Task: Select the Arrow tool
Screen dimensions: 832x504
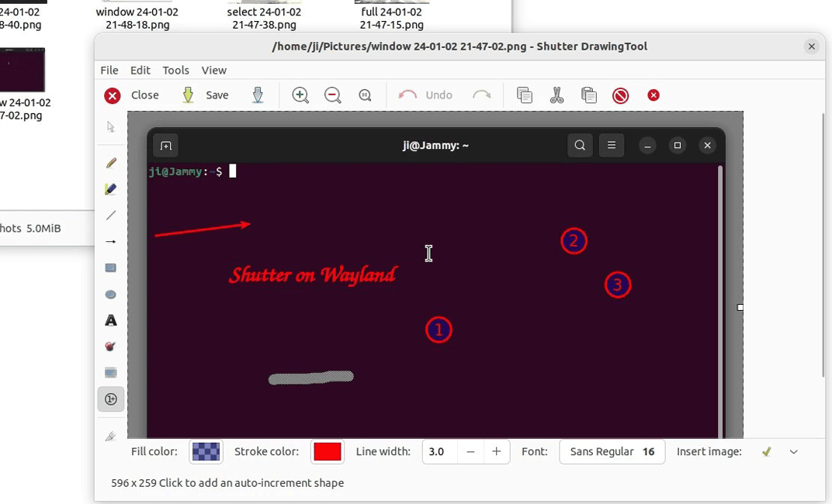Action: coord(110,242)
